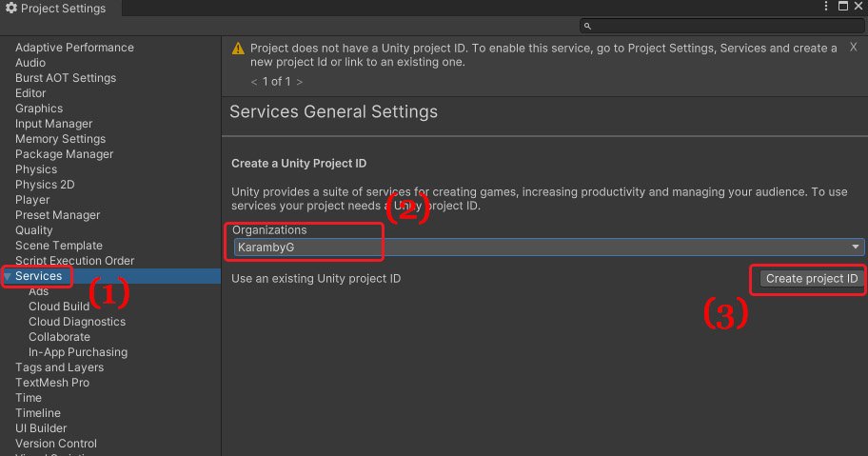Collapse the Services tree arrow
The width and height of the screenshot is (868, 456).
8,276
